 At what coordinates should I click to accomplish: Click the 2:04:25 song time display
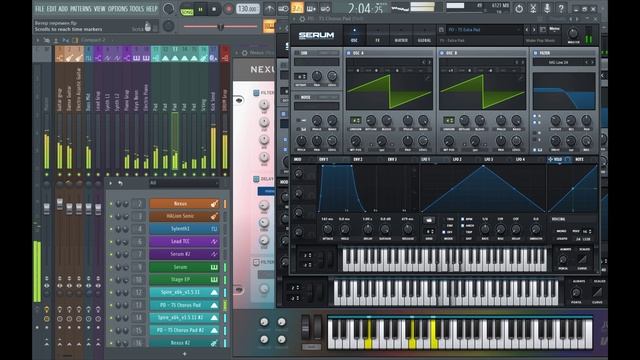[365, 8]
